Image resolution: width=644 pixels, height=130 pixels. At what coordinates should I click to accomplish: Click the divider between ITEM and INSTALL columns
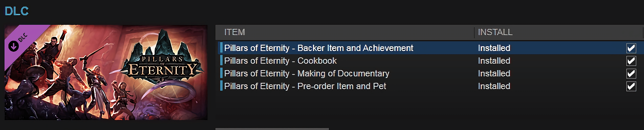coord(474,33)
